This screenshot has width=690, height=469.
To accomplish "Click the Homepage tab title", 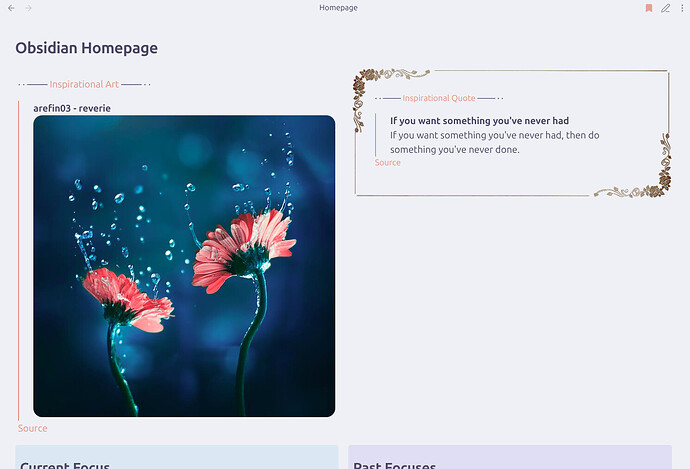I will coord(338,7).
